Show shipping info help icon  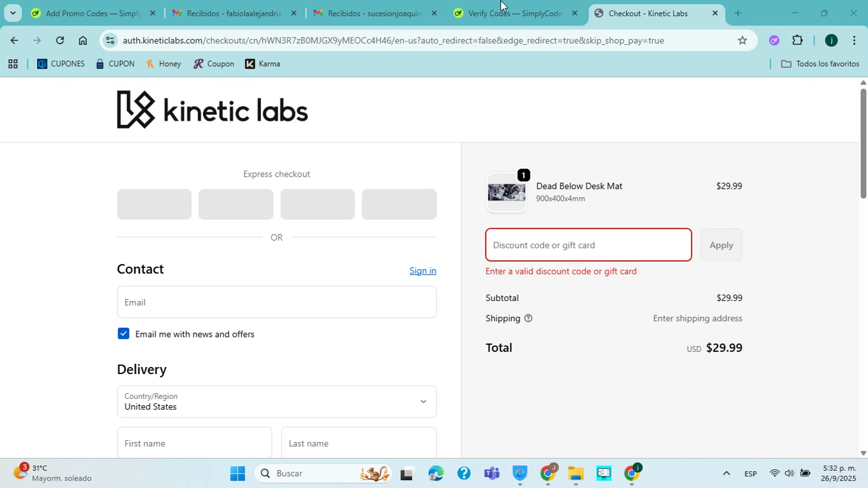[528, 318]
